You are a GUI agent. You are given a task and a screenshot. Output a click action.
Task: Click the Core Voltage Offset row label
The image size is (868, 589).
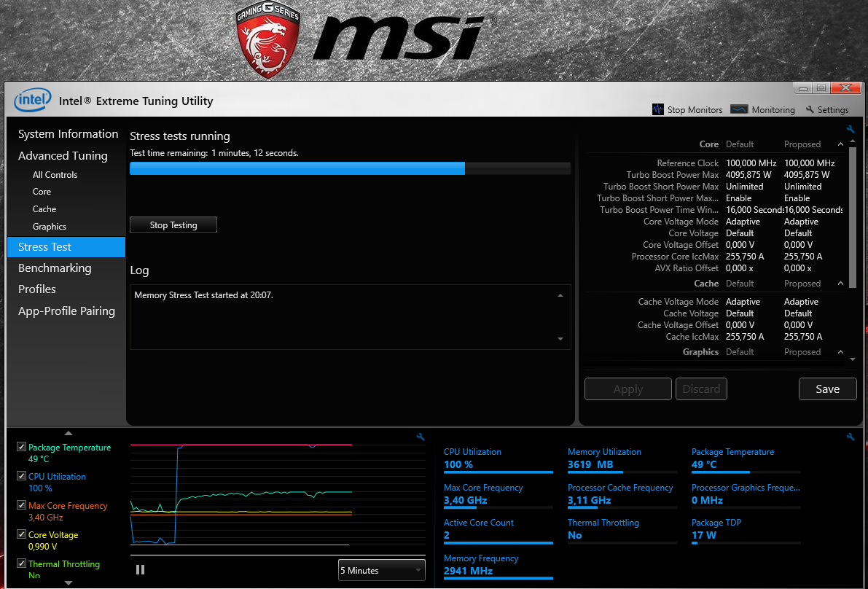[x=681, y=245]
